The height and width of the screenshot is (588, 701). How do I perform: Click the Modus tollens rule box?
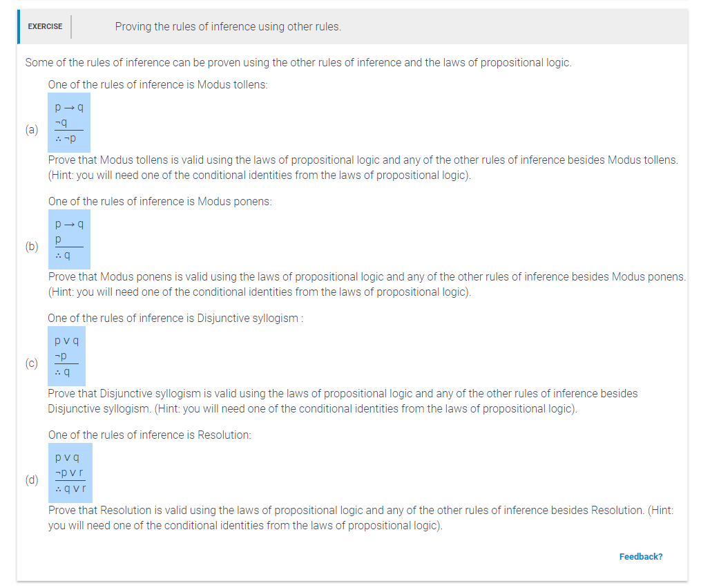[x=69, y=122]
